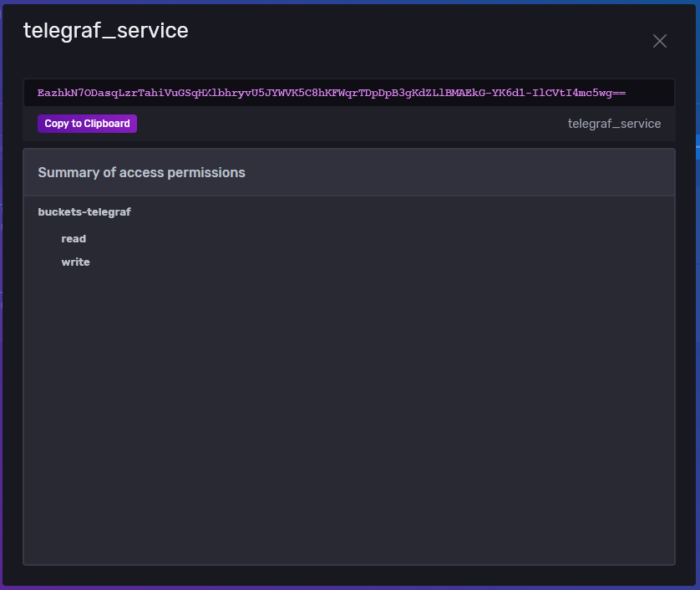700x590 pixels.
Task: Click the read permission entry
Action: pyautogui.click(x=74, y=238)
